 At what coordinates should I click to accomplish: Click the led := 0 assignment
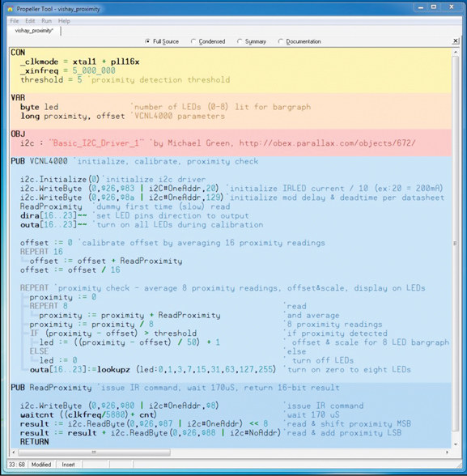pyautogui.click(x=58, y=360)
